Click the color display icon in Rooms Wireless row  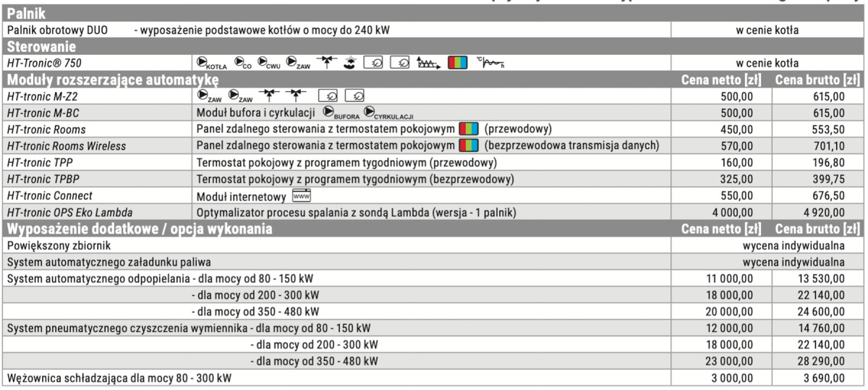(469, 145)
